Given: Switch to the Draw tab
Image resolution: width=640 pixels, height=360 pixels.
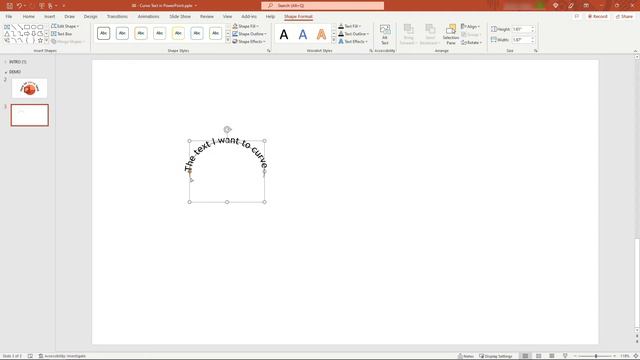Looking at the screenshot, I should (x=69, y=16).
